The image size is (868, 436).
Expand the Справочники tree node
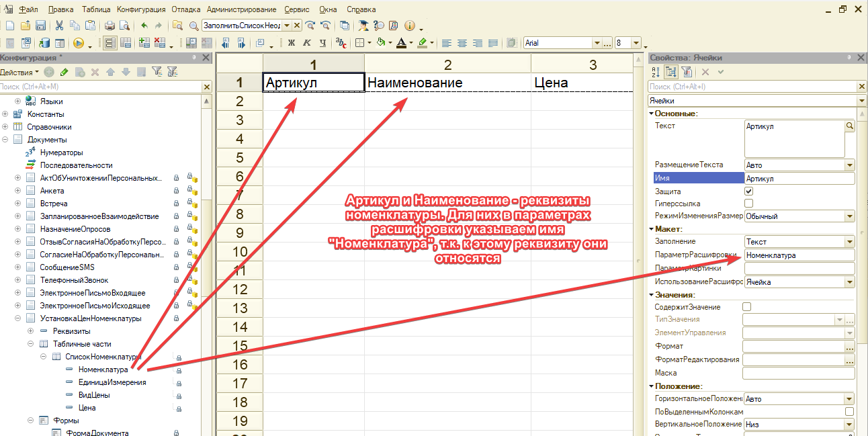[5, 127]
